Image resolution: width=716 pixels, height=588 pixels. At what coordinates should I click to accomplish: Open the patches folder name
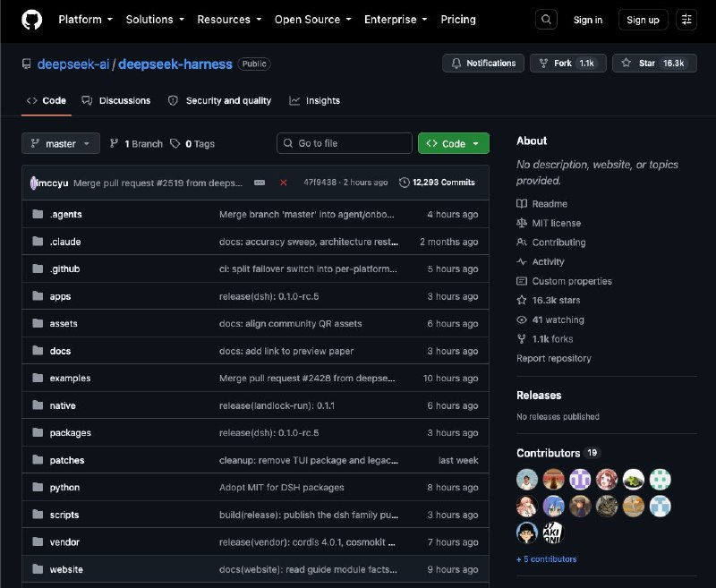click(67, 460)
